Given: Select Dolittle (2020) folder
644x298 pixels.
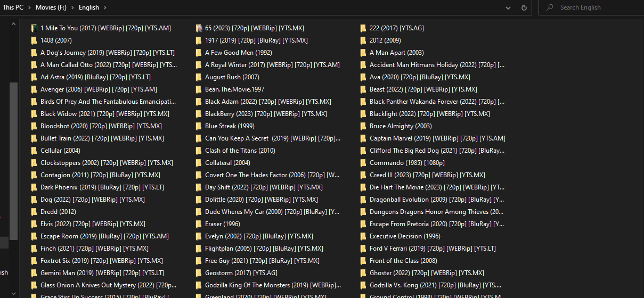Looking at the screenshot, I should pos(257,200).
